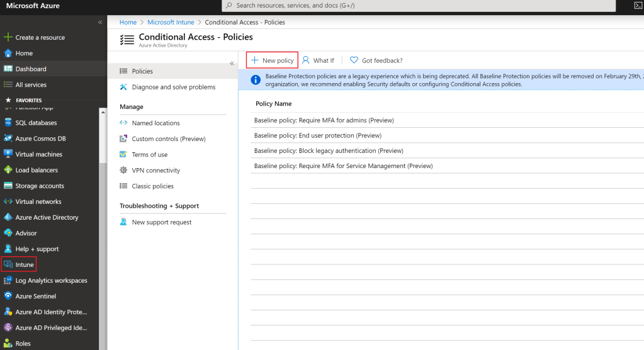
Task: Open Azure Cosmos DB from favorites
Action: click(x=40, y=138)
